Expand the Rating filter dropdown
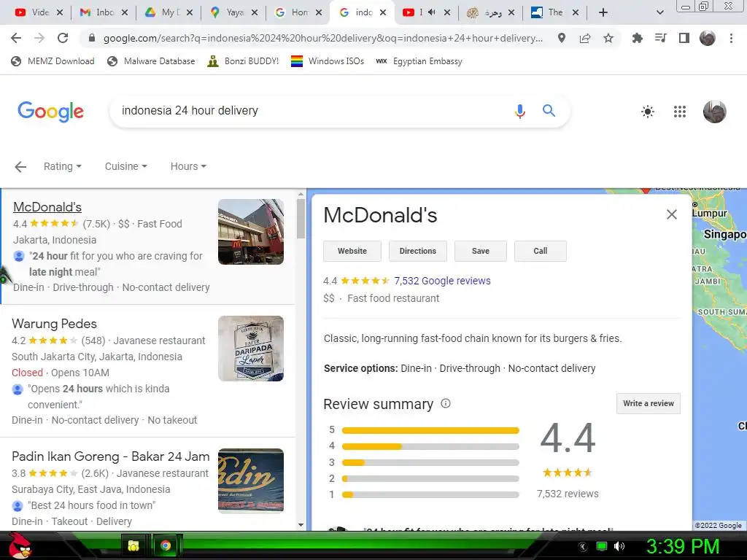 coord(63,166)
